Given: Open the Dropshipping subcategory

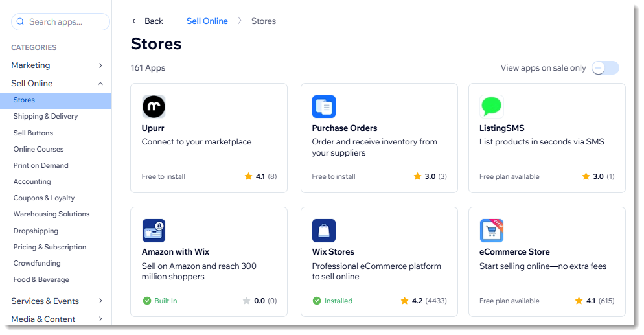Looking at the screenshot, I should tap(36, 231).
